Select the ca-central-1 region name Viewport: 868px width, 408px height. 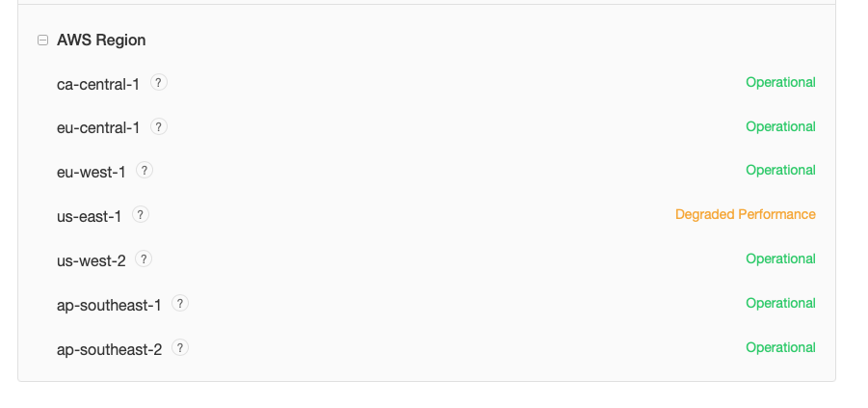(98, 84)
